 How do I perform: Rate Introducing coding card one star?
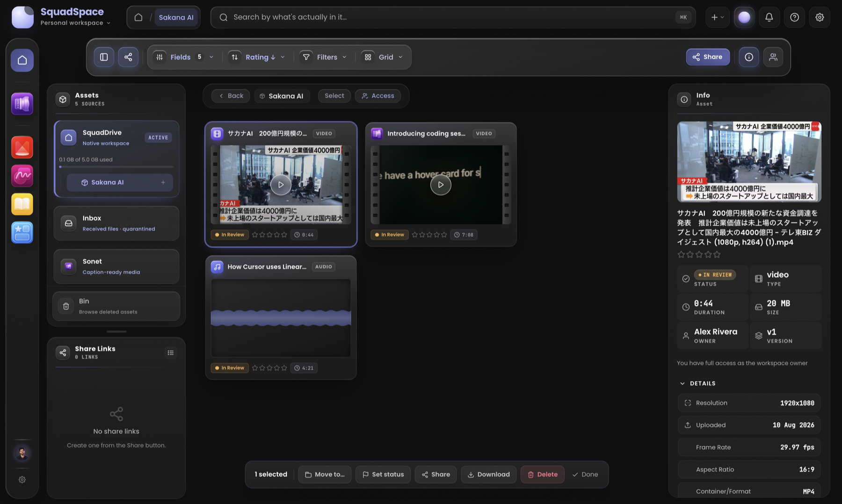[x=414, y=235]
